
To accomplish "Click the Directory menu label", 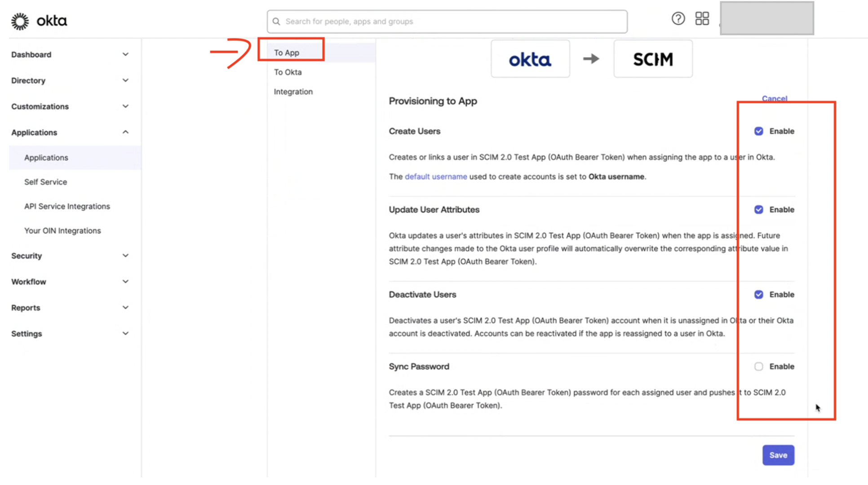I will click(x=28, y=81).
